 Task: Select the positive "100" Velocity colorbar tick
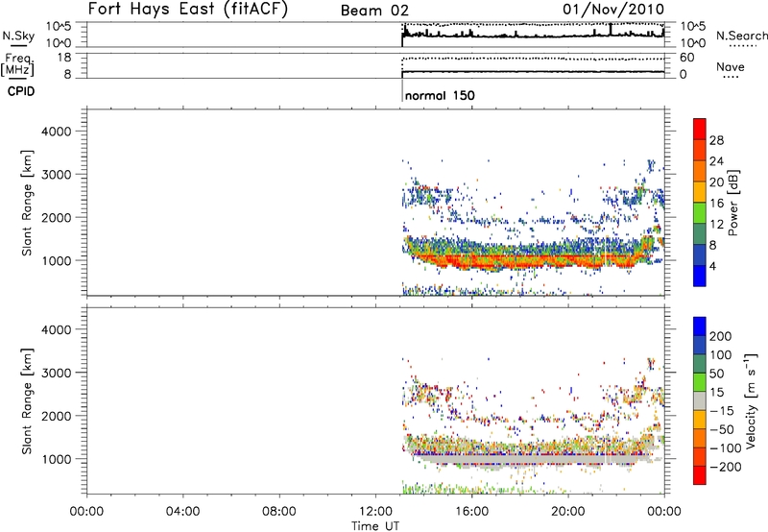click(x=721, y=354)
